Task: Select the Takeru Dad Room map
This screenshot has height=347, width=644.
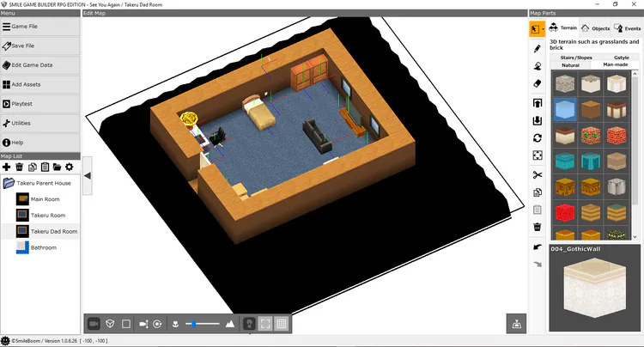Action: 40,231
